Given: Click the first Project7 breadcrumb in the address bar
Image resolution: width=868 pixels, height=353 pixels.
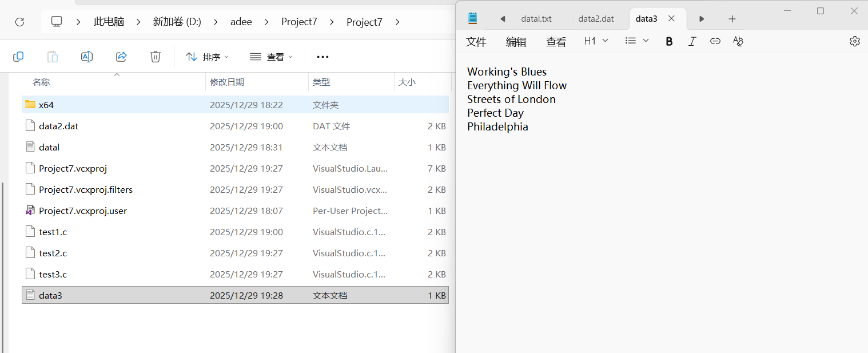Looking at the screenshot, I should point(299,22).
